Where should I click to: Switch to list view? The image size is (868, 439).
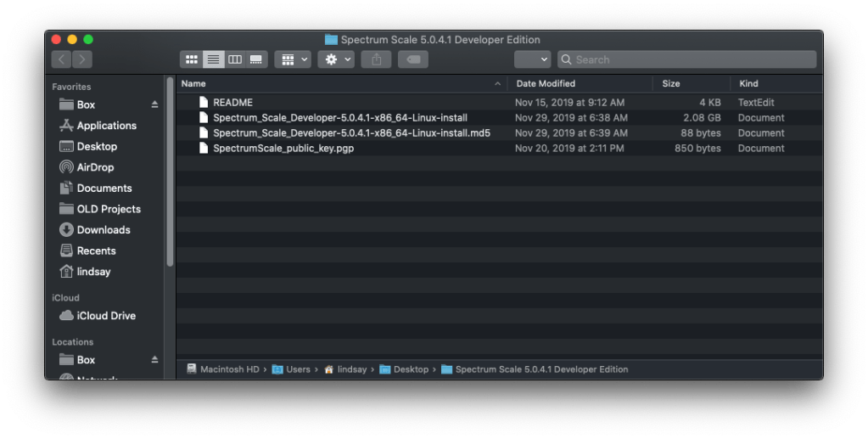pyautogui.click(x=214, y=59)
